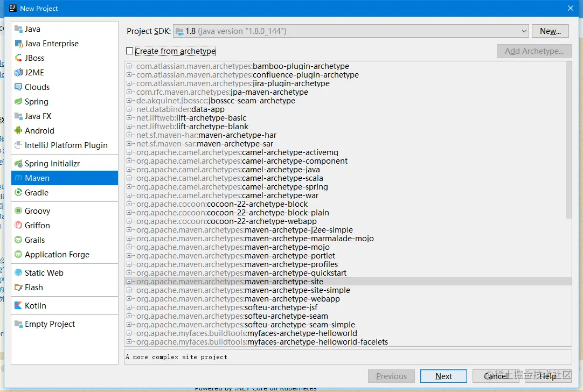Expand the camel-archetype-spring node
Screen dimensions: 583x392
point(129,186)
